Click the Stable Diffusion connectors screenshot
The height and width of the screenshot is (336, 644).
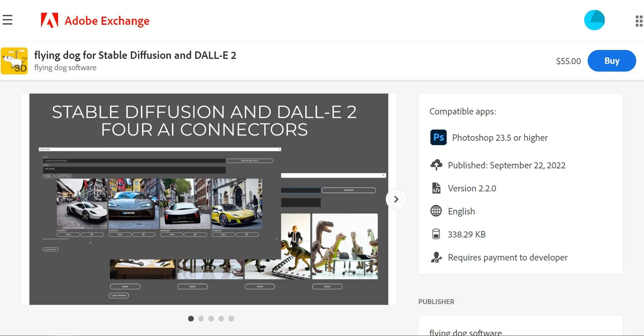point(209,199)
